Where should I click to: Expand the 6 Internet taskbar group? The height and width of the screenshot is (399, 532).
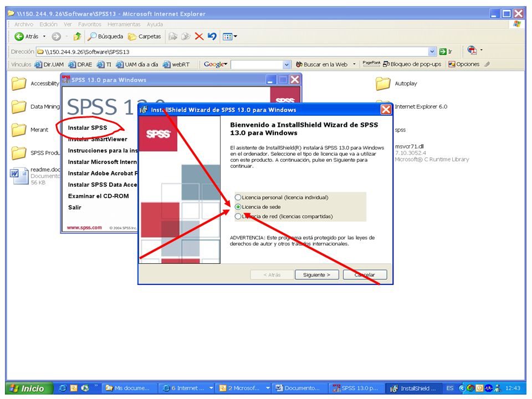pos(211,388)
